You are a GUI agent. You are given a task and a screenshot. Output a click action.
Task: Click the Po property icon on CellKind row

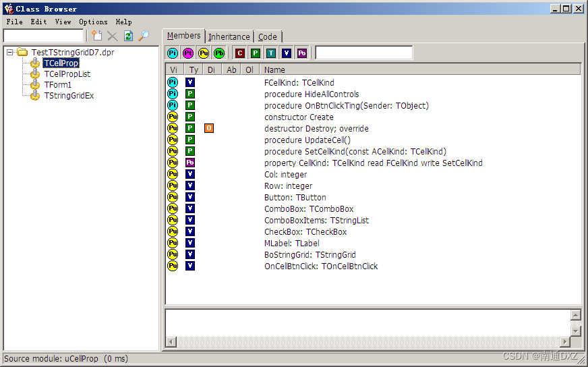190,163
